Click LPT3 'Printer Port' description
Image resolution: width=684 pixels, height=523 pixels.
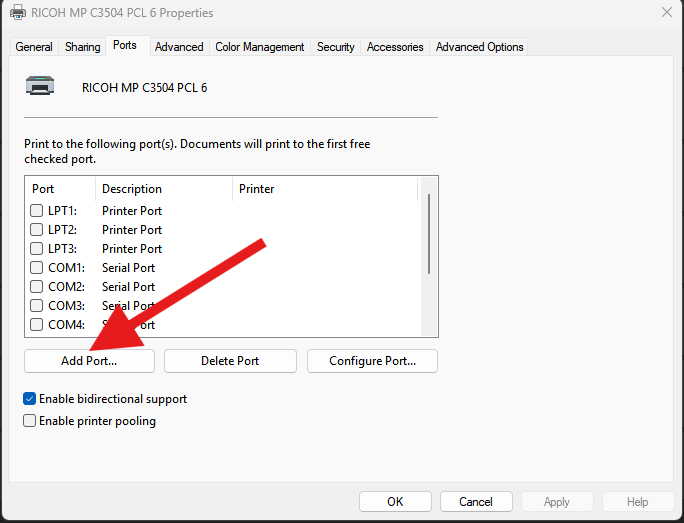click(x=132, y=249)
